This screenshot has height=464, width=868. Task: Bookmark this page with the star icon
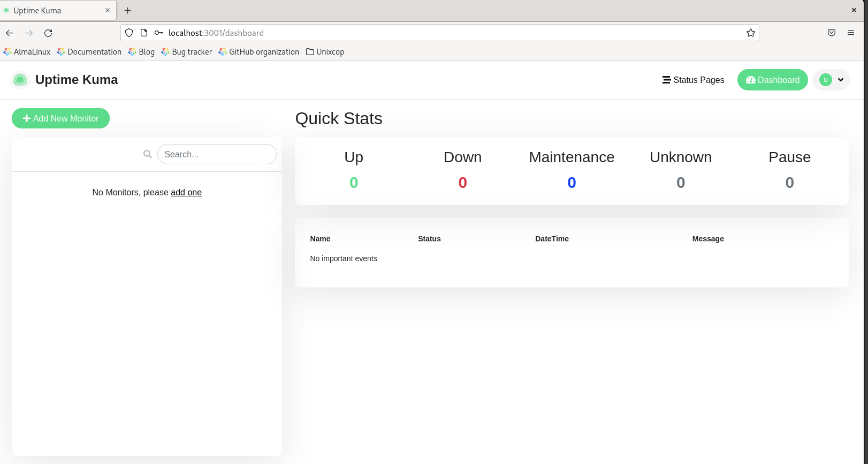(751, 33)
